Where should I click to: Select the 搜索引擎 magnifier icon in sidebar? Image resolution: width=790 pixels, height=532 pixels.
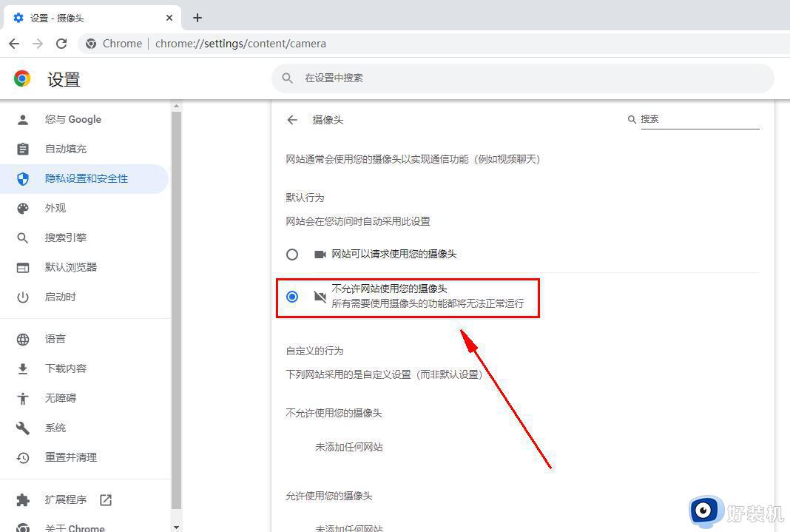point(23,238)
